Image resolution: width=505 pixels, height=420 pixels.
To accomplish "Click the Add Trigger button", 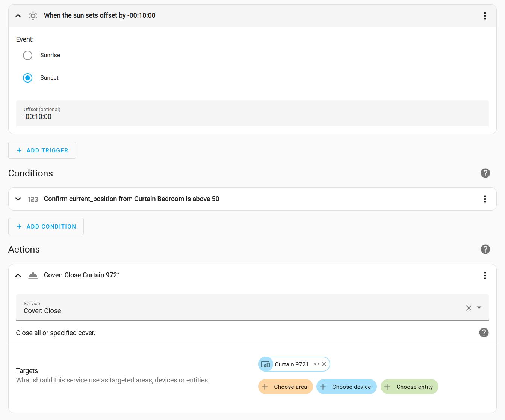I will pyautogui.click(x=42, y=150).
